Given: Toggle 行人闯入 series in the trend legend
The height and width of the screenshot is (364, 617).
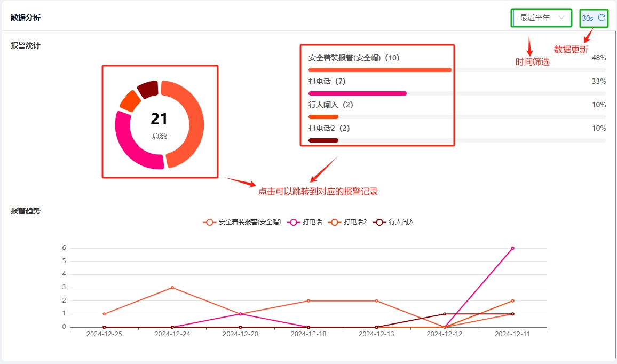Looking at the screenshot, I should [x=394, y=222].
